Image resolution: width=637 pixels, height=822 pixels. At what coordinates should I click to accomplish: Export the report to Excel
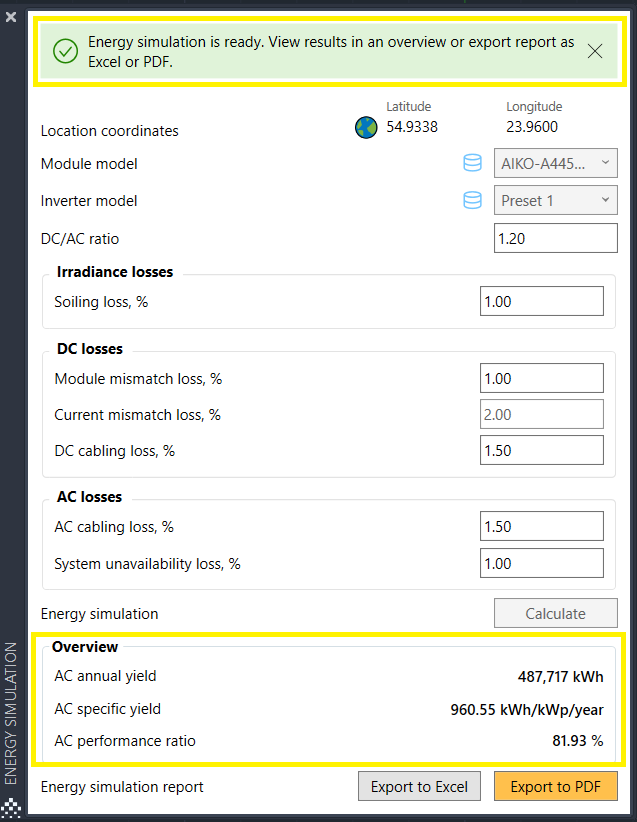(x=419, y=786)
